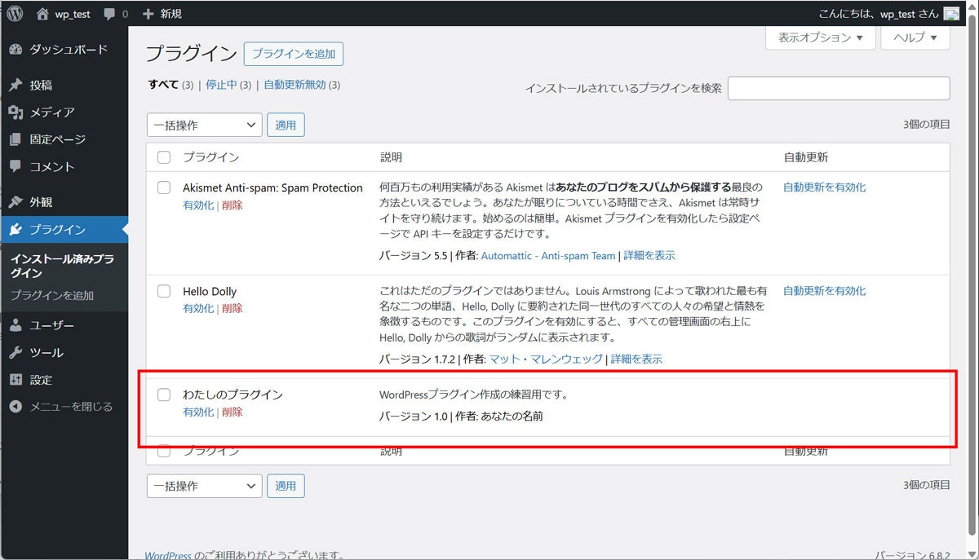Click こんにちは、wp_test さん greeting
This screenshot has width=979, height=560.
879,14
